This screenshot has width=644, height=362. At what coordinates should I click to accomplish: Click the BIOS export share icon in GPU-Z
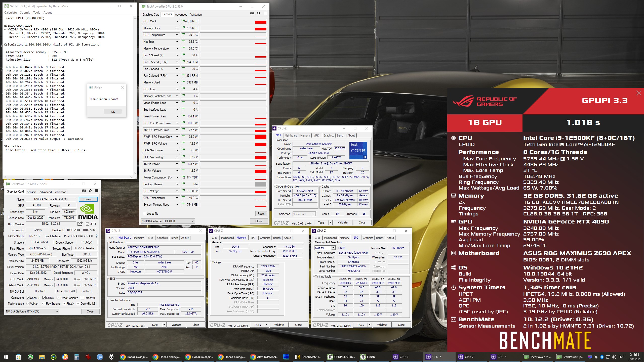point(80,224)
